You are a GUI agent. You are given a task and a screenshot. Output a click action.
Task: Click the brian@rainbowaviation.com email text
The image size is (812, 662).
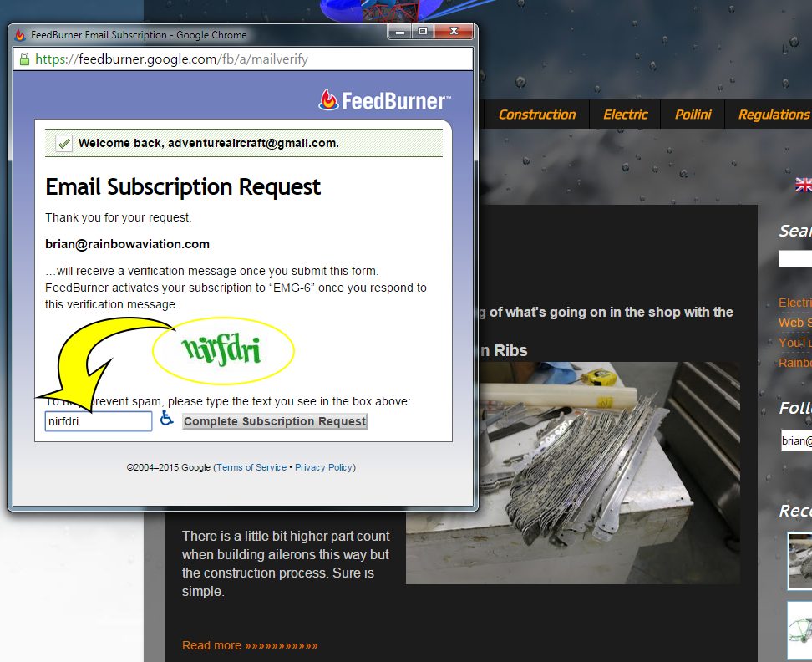[x=127, y=244]
